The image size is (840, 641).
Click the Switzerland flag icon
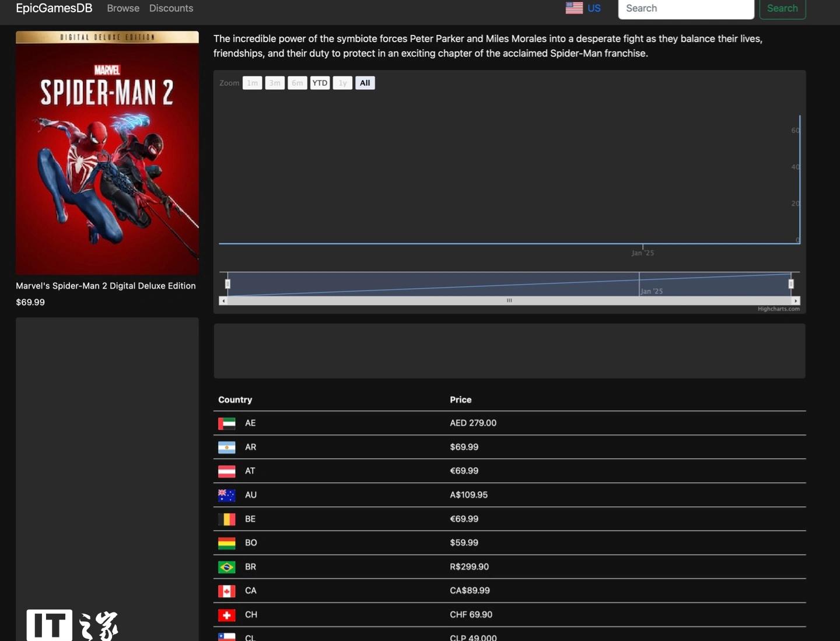226,615
